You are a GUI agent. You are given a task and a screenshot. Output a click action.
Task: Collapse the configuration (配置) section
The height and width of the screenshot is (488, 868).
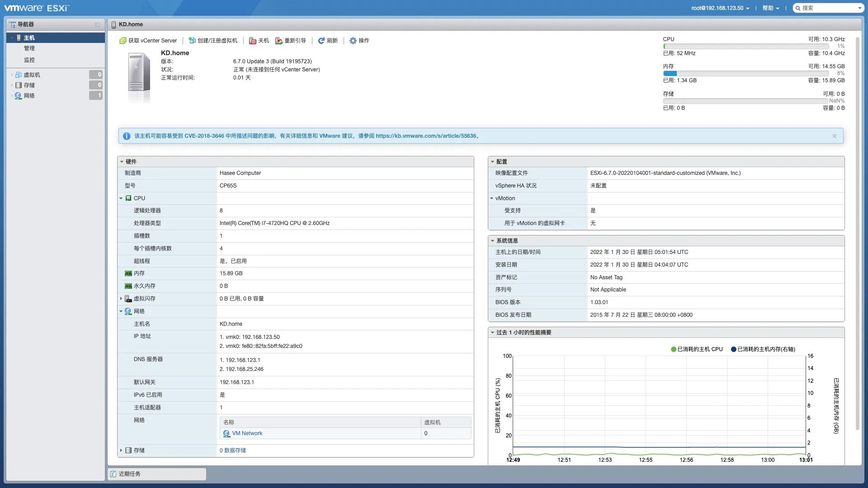492,162
